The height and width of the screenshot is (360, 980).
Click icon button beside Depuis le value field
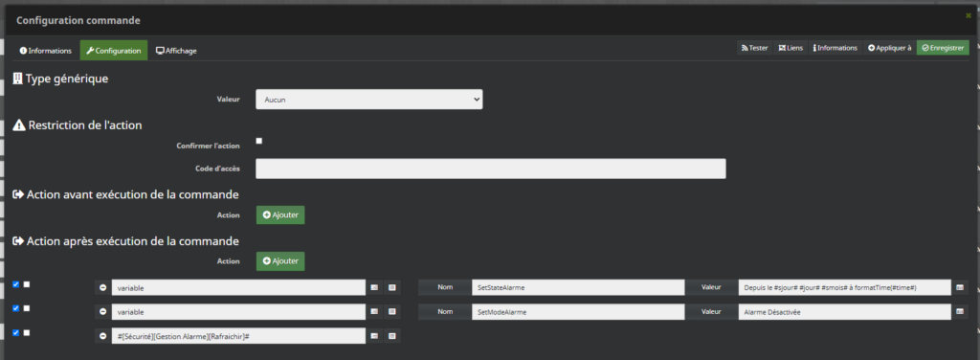point(961,287)
